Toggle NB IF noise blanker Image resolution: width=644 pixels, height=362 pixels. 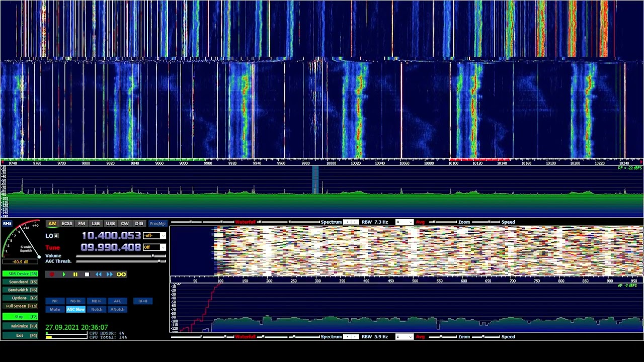[x=97, y=301]
